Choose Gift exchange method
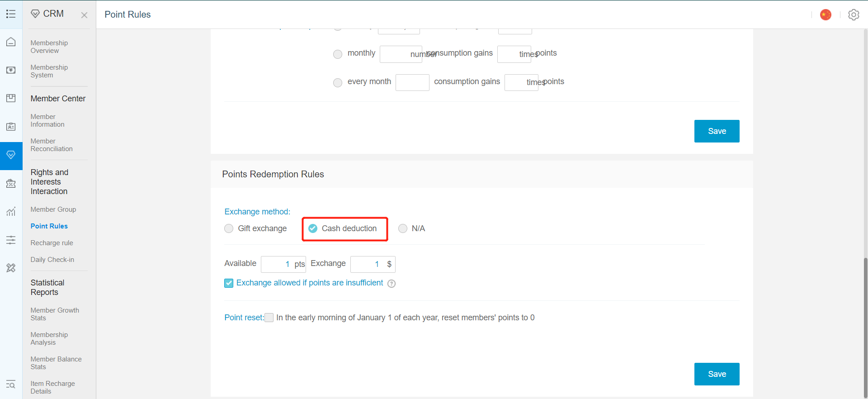 [x=229, y=228]
